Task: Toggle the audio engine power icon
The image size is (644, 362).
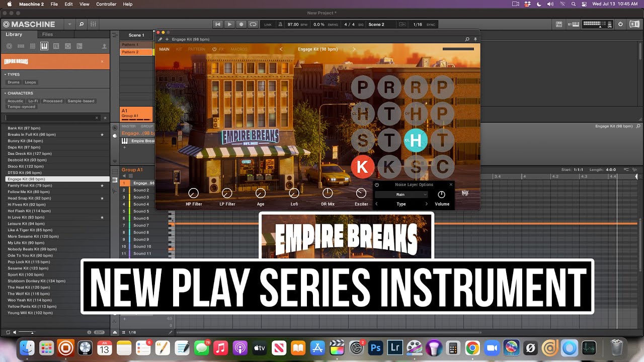Action: pos(620,24)
